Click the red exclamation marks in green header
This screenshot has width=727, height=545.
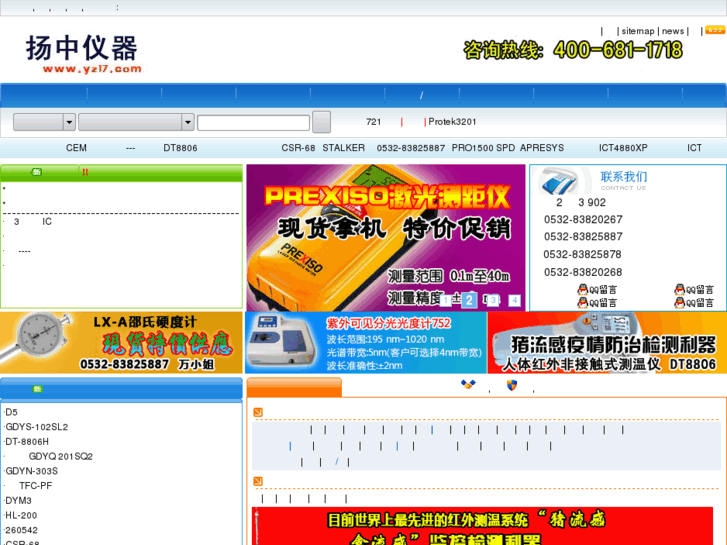[85, 172]
